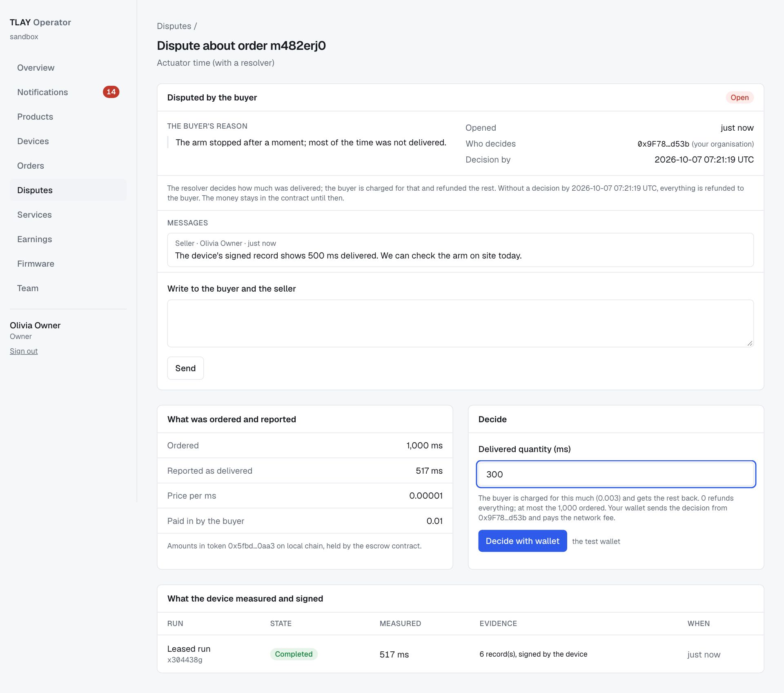Focus the Delivered quantity input

point(616,474)
